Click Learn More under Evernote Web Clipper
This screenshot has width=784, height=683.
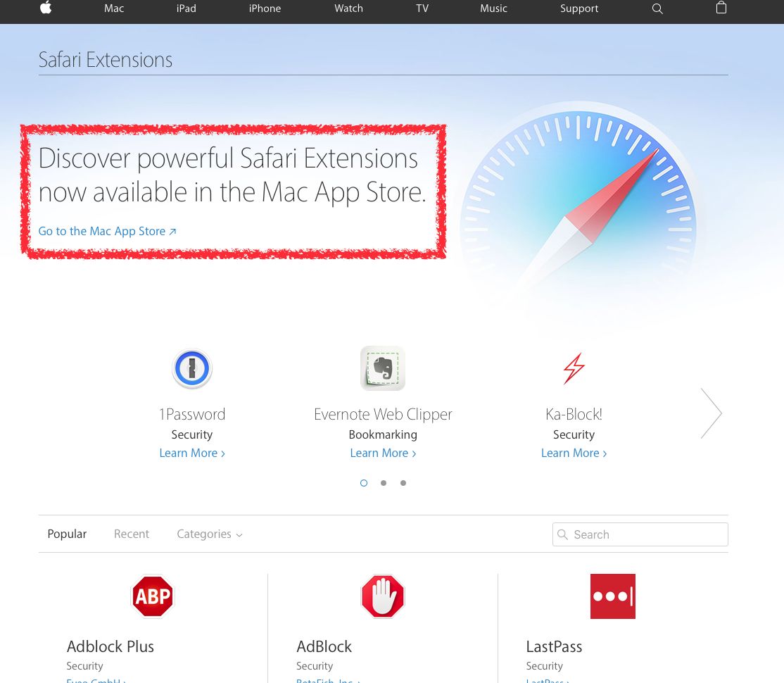pyautogui.click(x=383, y=453)
